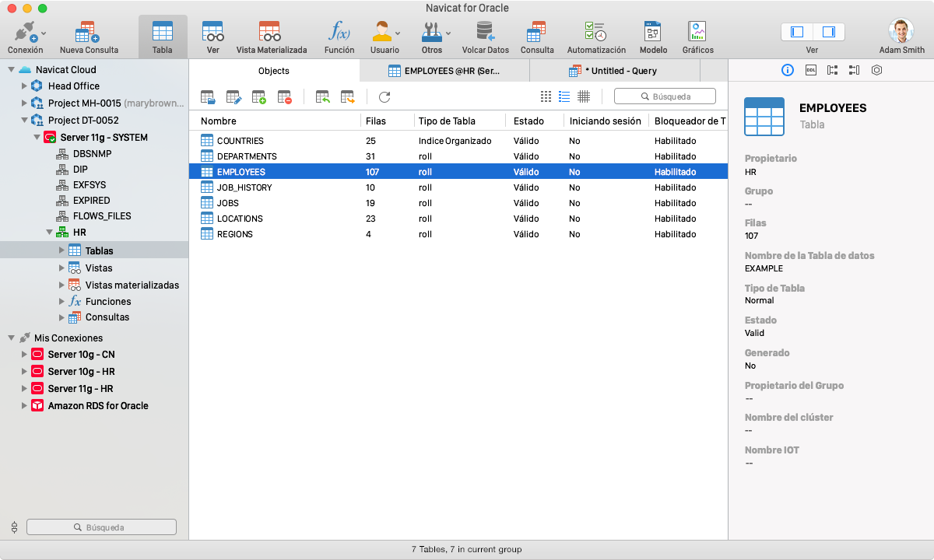Select the Vista Materializada toolbar icon

pos(270,35)
